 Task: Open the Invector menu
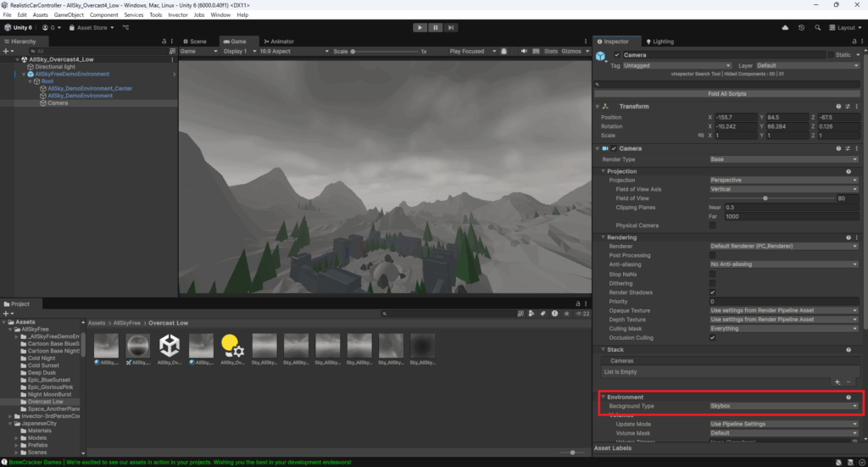(178, 15)
